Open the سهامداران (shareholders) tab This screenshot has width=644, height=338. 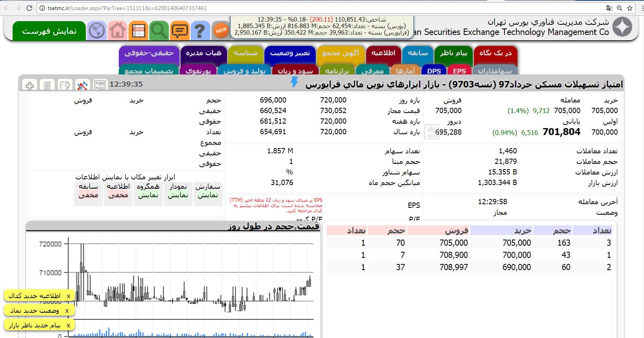[x=495, y=71]
